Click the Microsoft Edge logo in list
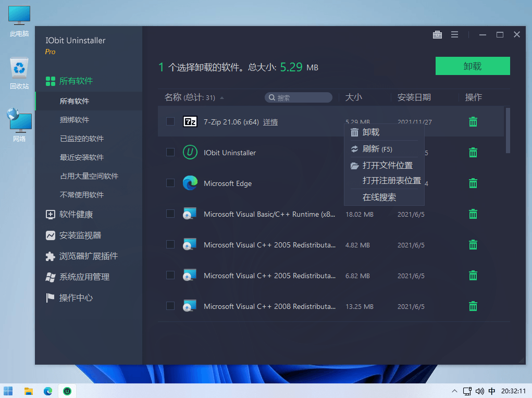Screen dimensions: 532x398 [x=190, y=183]
